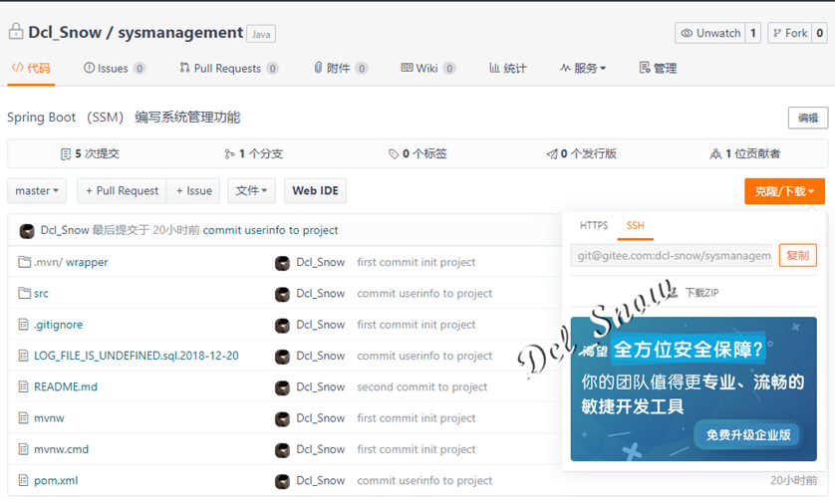Click the 免费升级企业版 upgrade button
The height and width of the screenshot is (504, 835).
(x=748, y=435)
